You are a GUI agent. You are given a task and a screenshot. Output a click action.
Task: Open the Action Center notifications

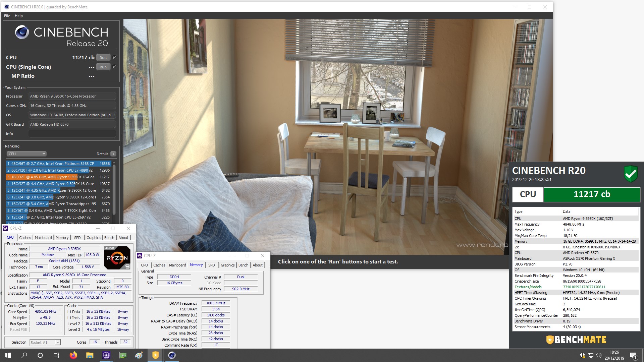(x=634, y=355)
